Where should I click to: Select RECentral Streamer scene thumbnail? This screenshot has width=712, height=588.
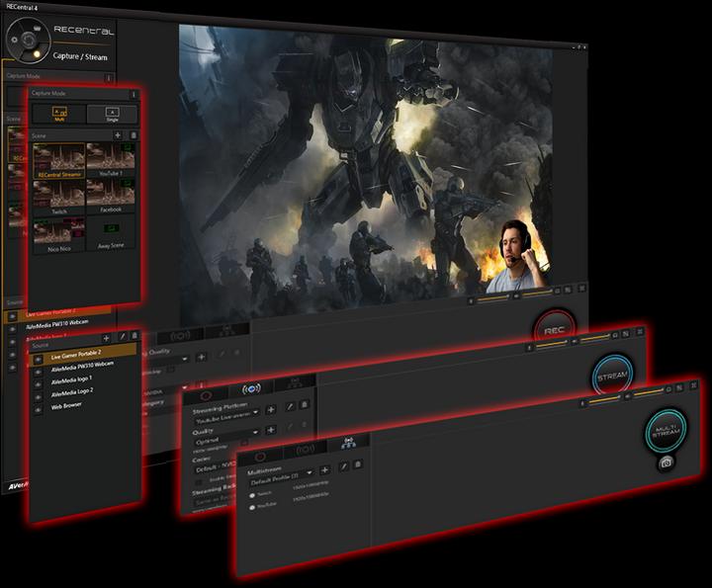click(x=59, y=161)
